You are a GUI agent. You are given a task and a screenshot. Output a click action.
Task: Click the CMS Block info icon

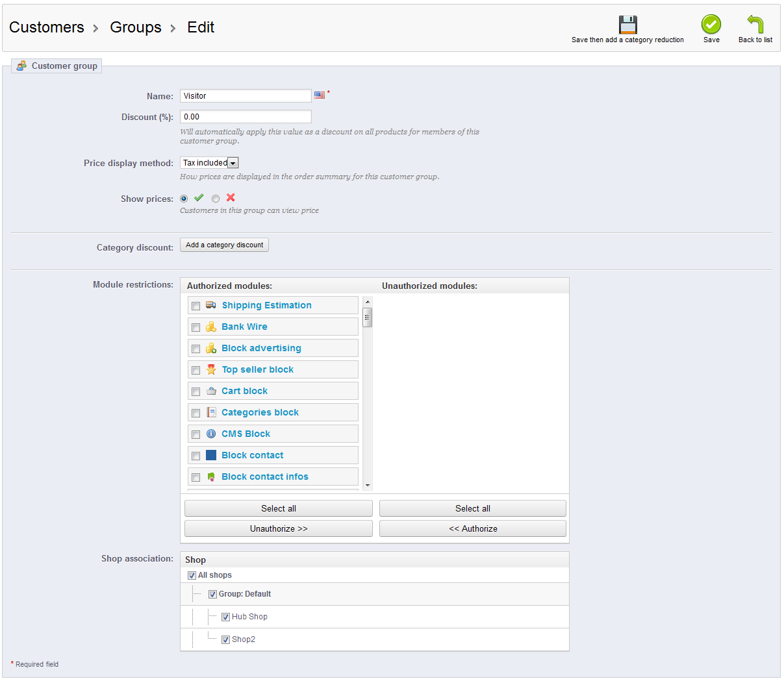[211, 434]
